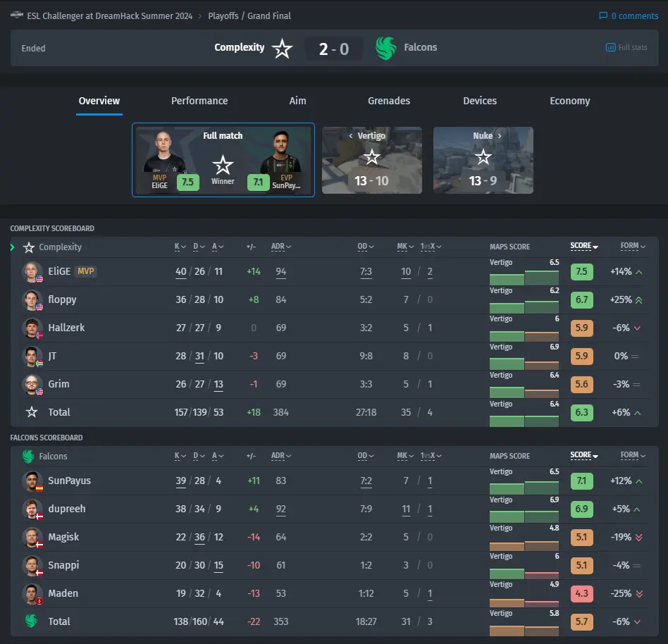The width and height of the screenshot is (668, 644).
Task: Sort Falcons scoreboard by ADR
Action: pos(281,456)
